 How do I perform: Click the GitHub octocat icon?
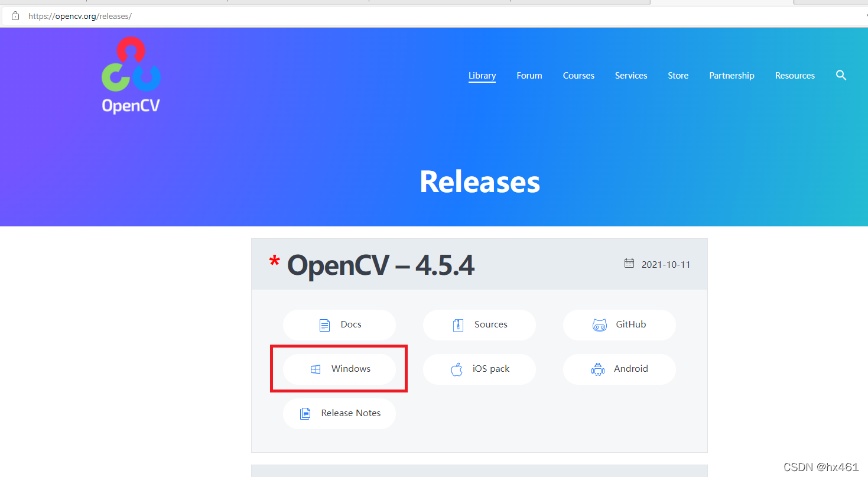coord(600,325)
